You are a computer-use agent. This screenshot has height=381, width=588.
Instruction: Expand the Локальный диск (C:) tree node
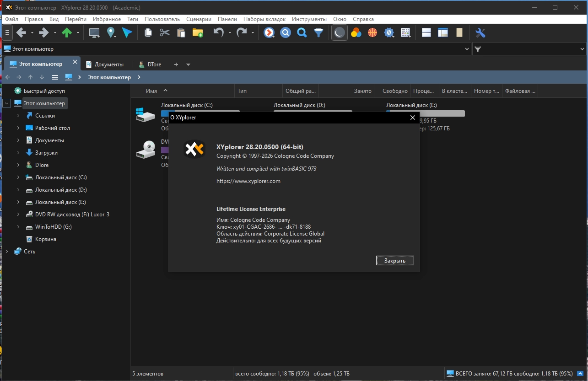coord(18,177)
